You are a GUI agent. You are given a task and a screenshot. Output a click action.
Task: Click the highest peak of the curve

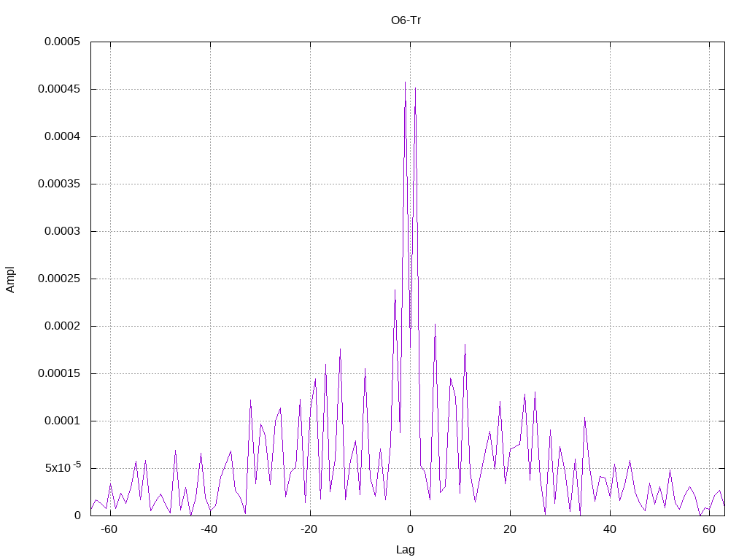tap(405, 82)
